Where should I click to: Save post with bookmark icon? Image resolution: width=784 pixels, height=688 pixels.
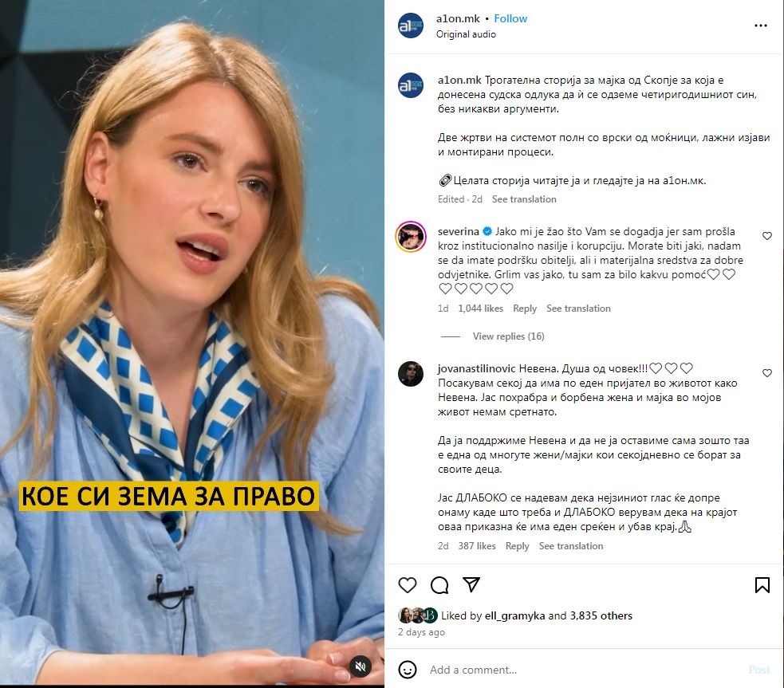coord(762,584)
